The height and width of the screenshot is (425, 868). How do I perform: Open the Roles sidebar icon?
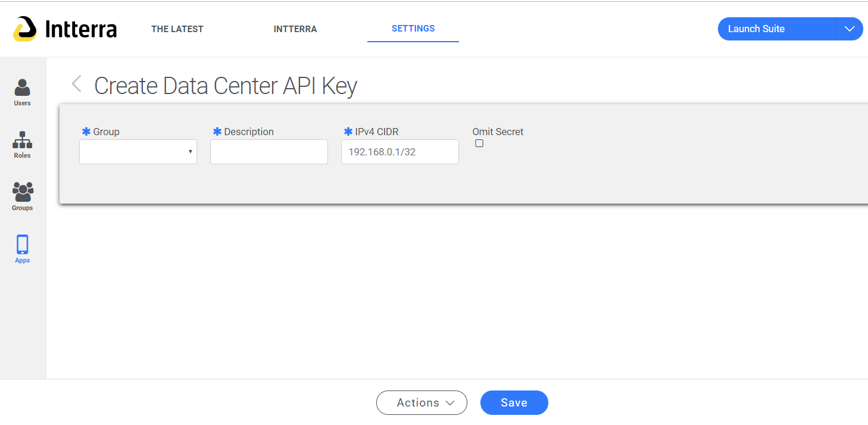point(23,145)
